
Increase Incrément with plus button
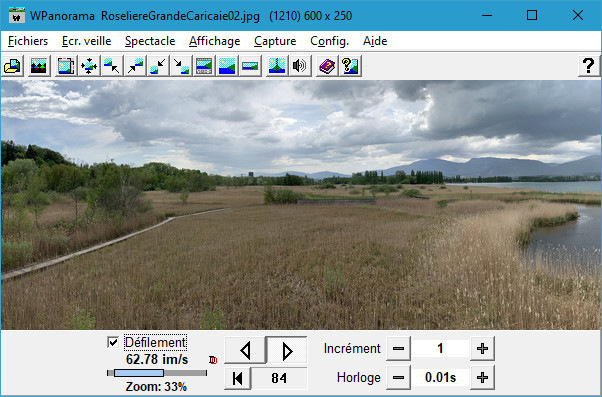[482, 349]
